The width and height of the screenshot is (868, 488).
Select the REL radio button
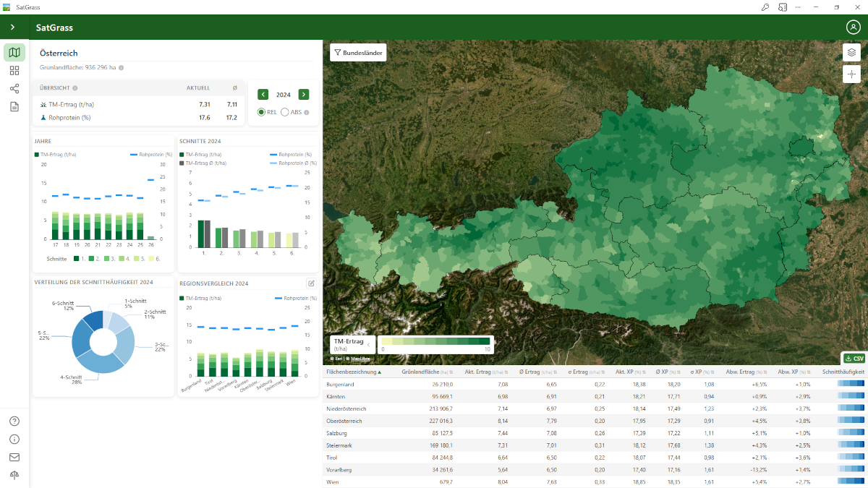coord(262,112)
